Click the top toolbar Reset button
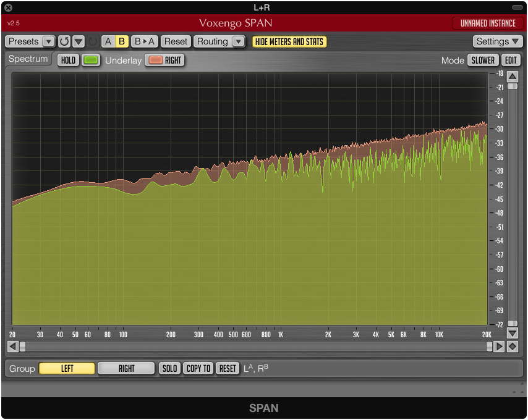 point(176,41)
